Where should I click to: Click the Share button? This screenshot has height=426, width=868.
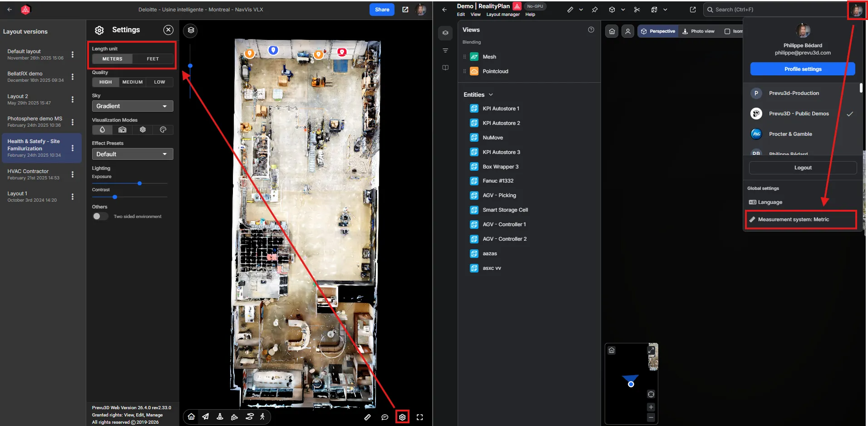382,10
